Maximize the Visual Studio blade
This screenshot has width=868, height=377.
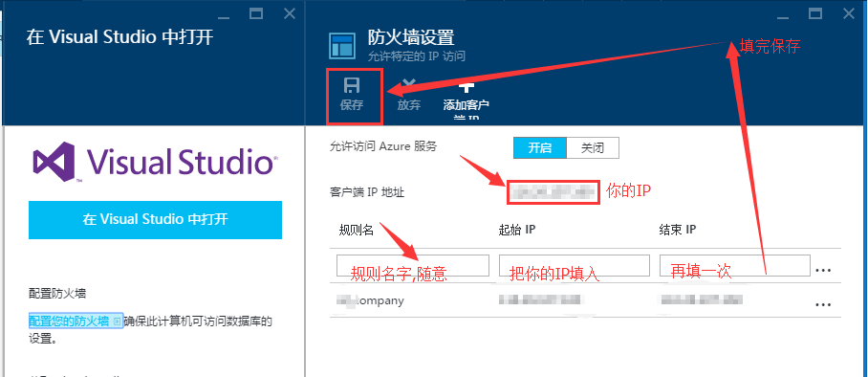pyautogui.click(x=256, y=13)
